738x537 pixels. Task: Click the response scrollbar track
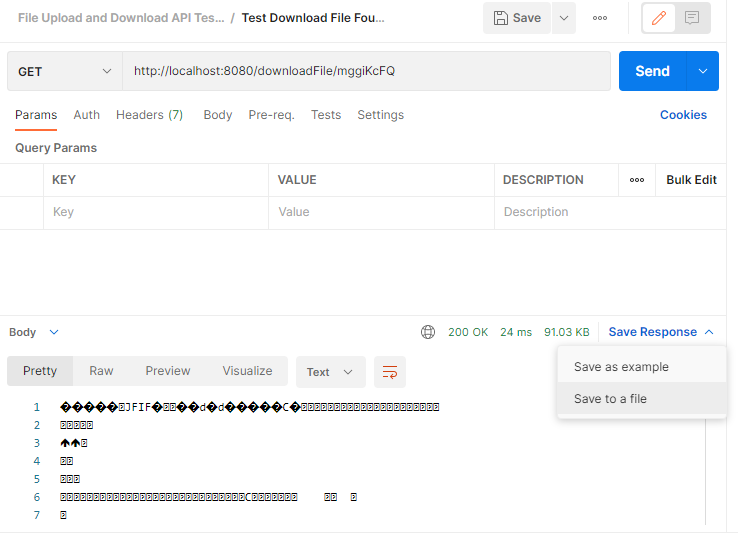(x=706, y=472)
